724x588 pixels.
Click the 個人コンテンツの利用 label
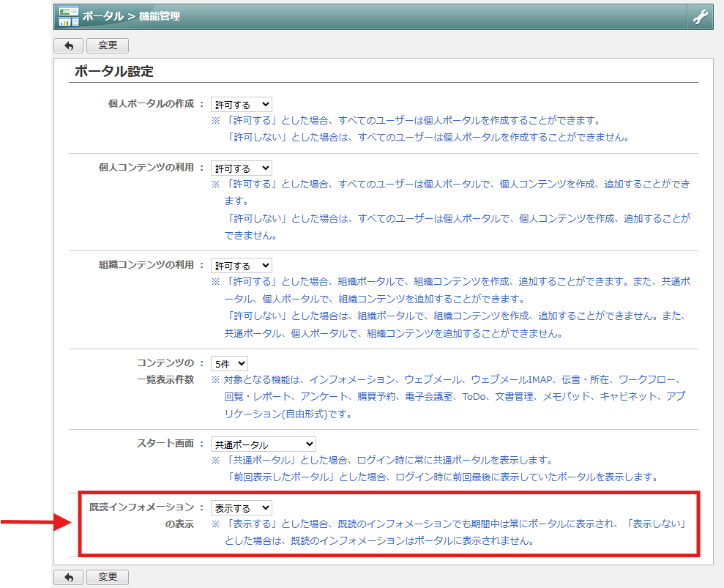pyautogui.click(x=146, y=167)
